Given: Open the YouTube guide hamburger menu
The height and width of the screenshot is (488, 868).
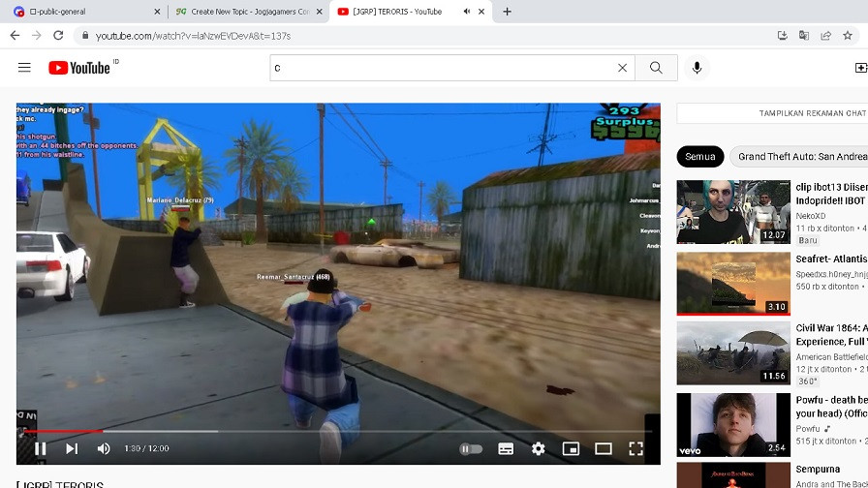Looking at the screenshot, I should click(24, 68).
